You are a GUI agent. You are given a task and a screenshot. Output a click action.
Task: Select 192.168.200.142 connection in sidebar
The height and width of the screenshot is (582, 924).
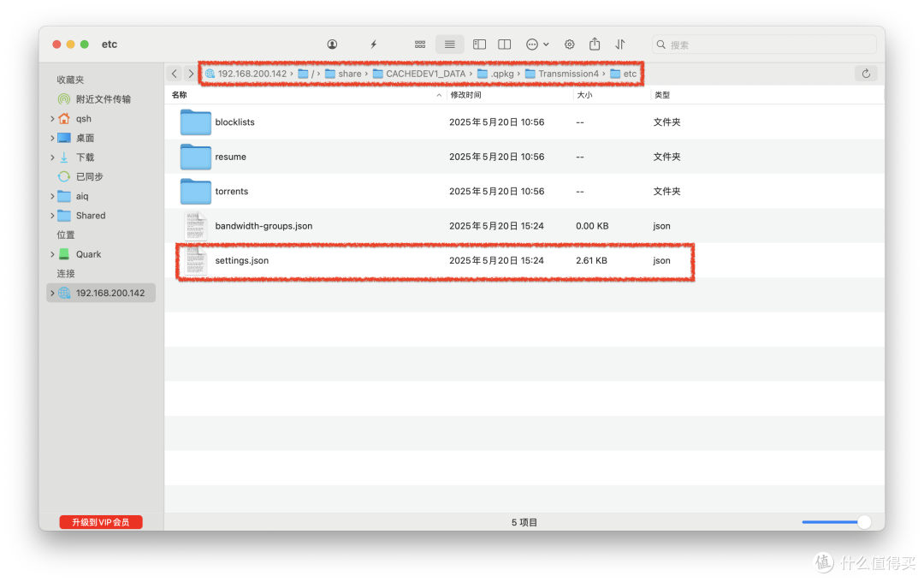click(101, 293)
